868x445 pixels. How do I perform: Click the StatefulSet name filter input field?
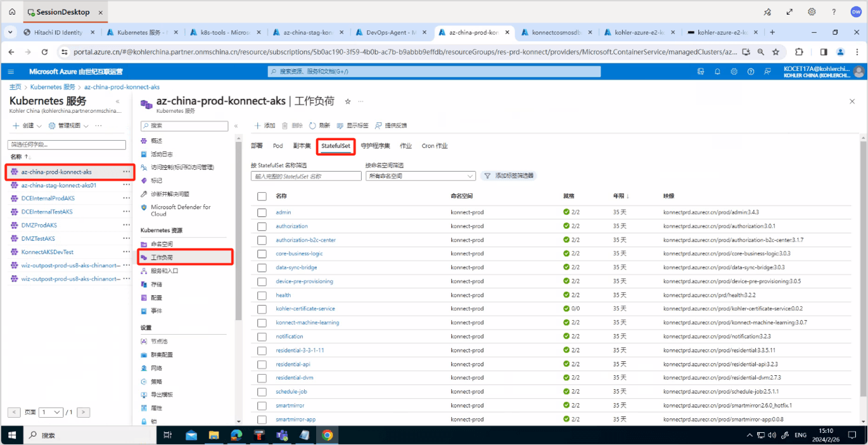[x=306, y=176]
